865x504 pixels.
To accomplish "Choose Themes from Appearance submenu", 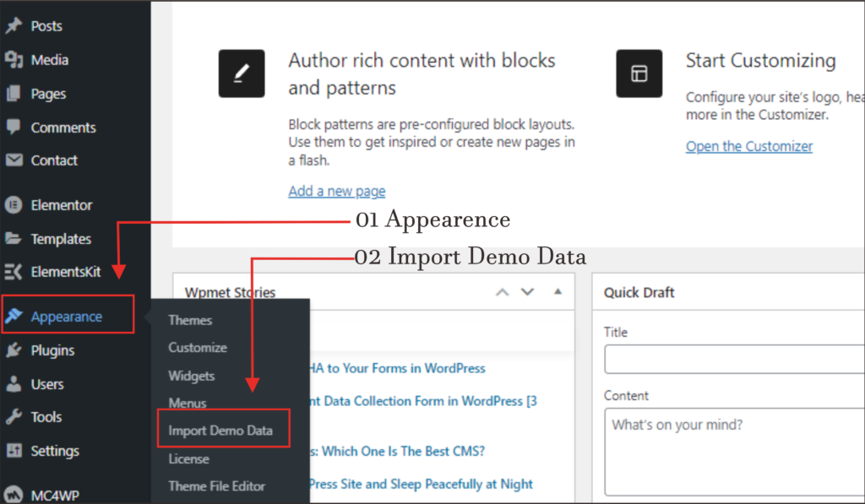I will click(190, 320).
